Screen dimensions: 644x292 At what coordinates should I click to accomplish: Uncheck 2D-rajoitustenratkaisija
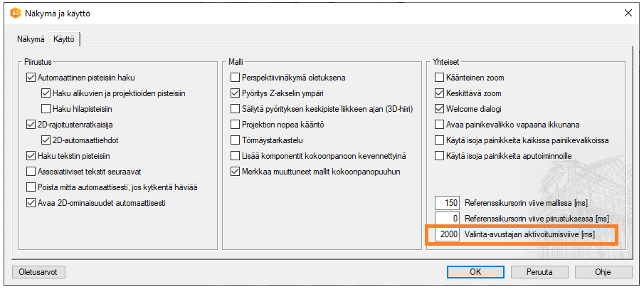31,124
